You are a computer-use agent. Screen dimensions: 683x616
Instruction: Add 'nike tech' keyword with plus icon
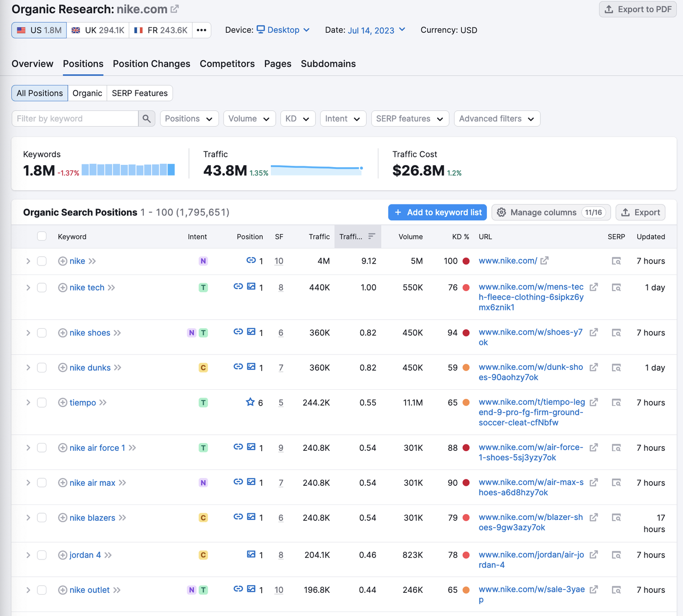(x=63, y=288)
